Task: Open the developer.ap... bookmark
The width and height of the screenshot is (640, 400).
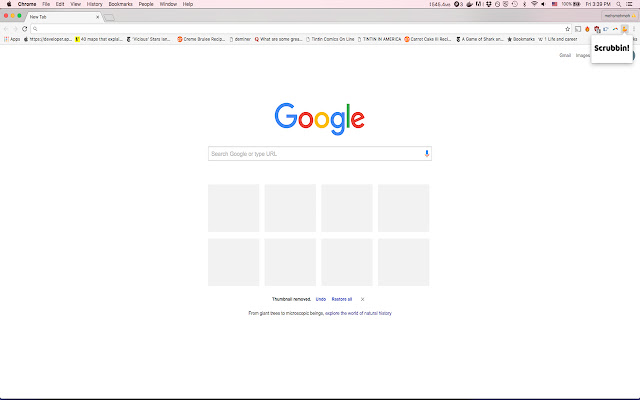Action: (x=48, y=39)
